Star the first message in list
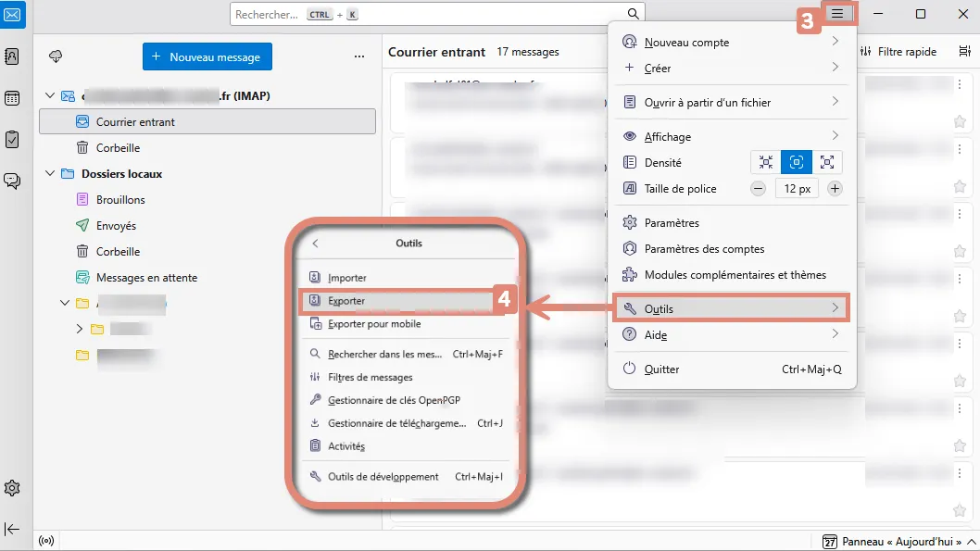Image resolution: width=980 pixels, height=551 pixels. point(960,122)
